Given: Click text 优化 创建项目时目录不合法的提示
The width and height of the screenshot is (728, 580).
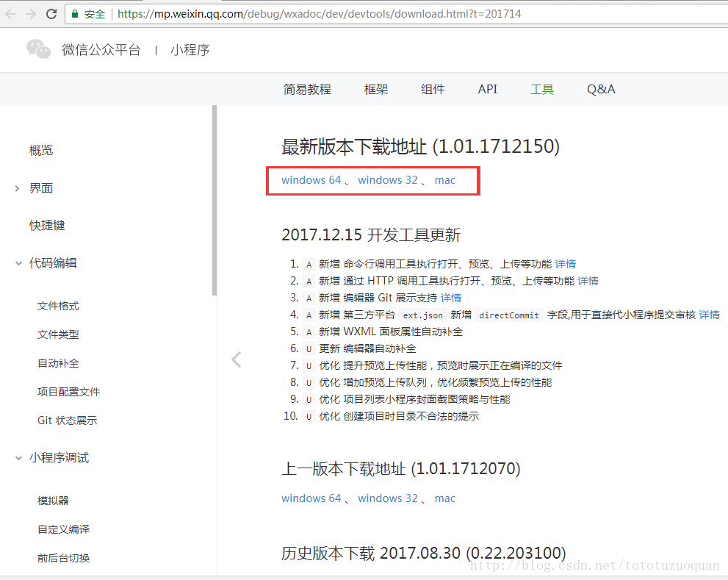Looking at the screenshot, I should coord(399,416).
